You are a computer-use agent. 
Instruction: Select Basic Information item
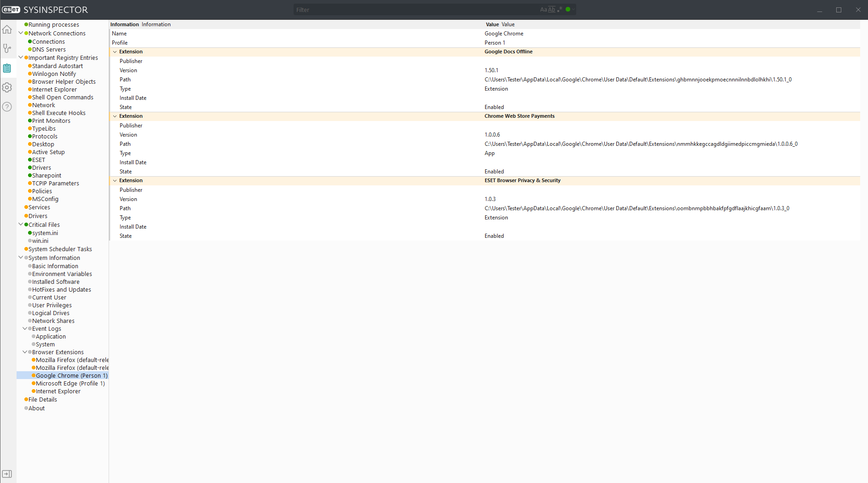55,266
